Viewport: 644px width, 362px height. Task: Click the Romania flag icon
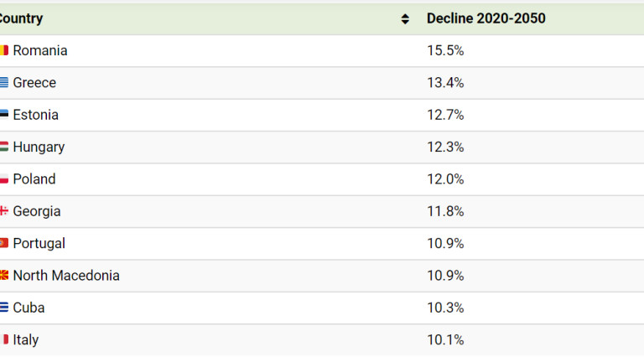[x=4, y=50]
